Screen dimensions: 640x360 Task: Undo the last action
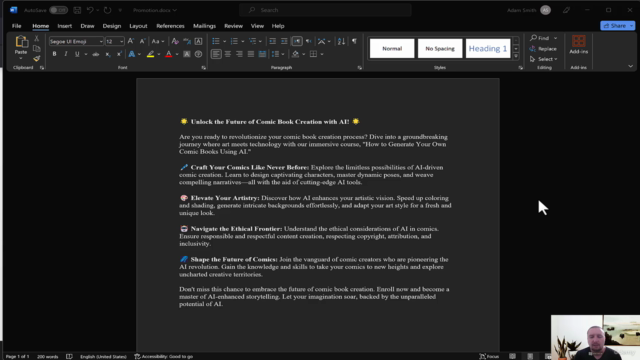pos(90,10)
